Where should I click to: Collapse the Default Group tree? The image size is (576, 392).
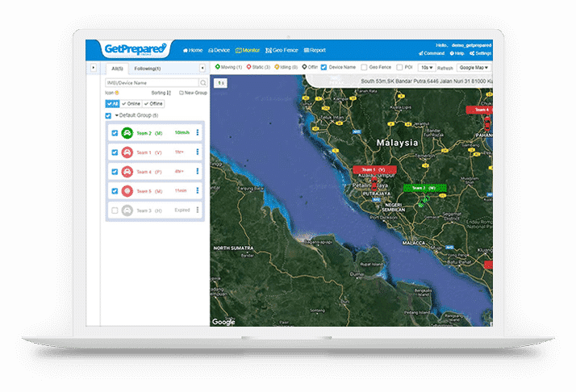tap(116, 115)
